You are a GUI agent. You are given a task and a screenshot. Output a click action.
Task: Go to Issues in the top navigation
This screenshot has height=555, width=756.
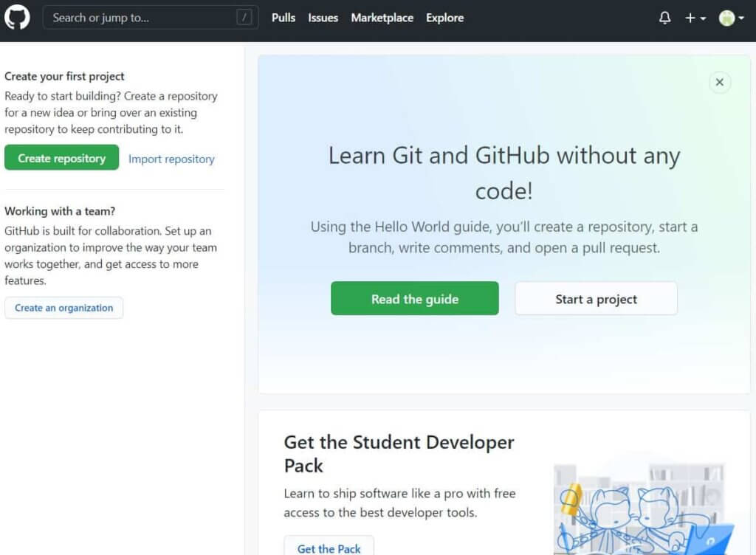(x=323, y=18)
